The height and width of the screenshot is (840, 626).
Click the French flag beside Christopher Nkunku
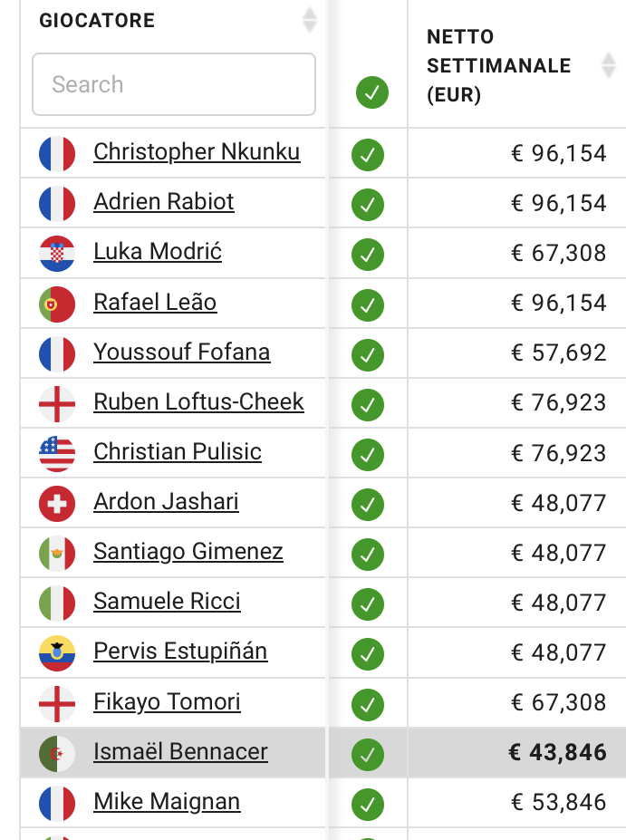coord(57,154)
